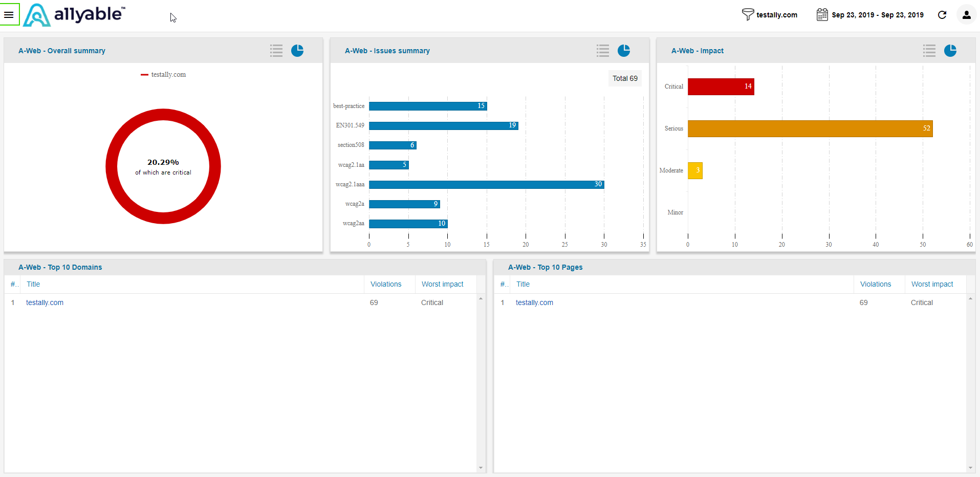Open testally.com link in Top 10 Pages

(x=534, y=302)
